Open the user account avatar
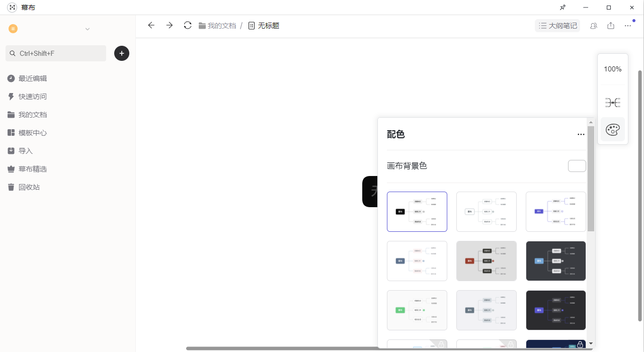This screenshot has height=352, width=644. [13, 29]
